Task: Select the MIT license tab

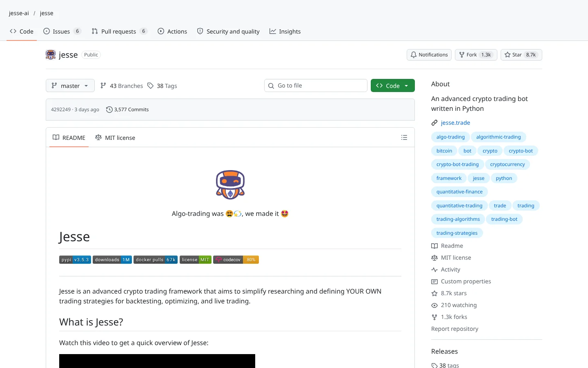Action: pyautogui.click(x=115, y=138)
